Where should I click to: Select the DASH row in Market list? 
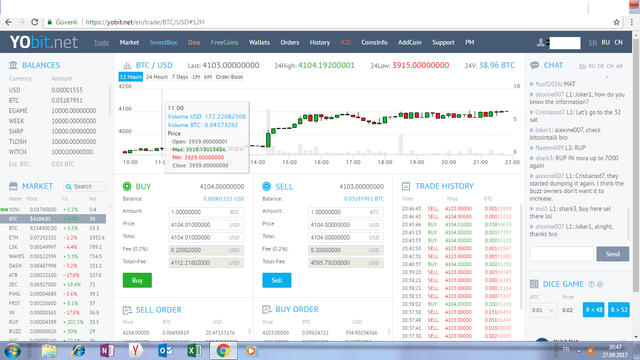click(57, 266)
